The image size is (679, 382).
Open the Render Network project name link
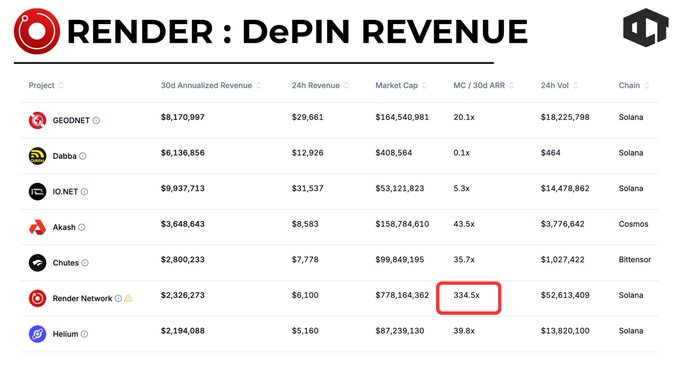tap(82, 298)
